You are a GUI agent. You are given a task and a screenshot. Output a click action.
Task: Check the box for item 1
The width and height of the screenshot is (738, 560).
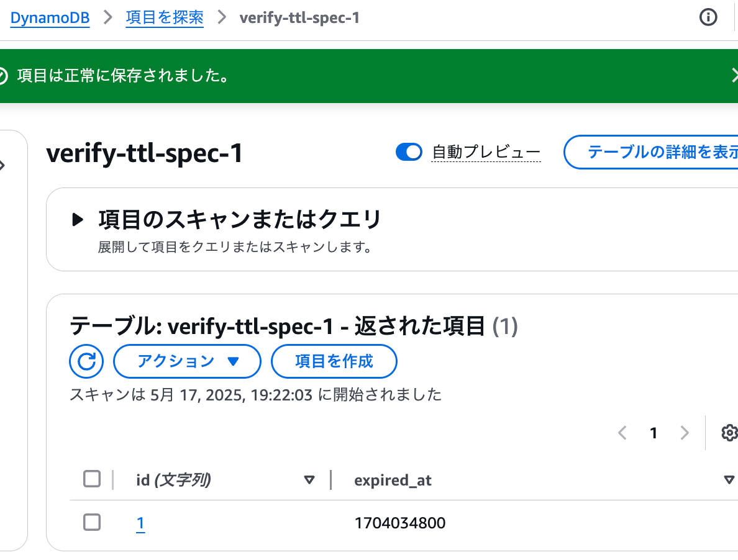pos(92,523)
